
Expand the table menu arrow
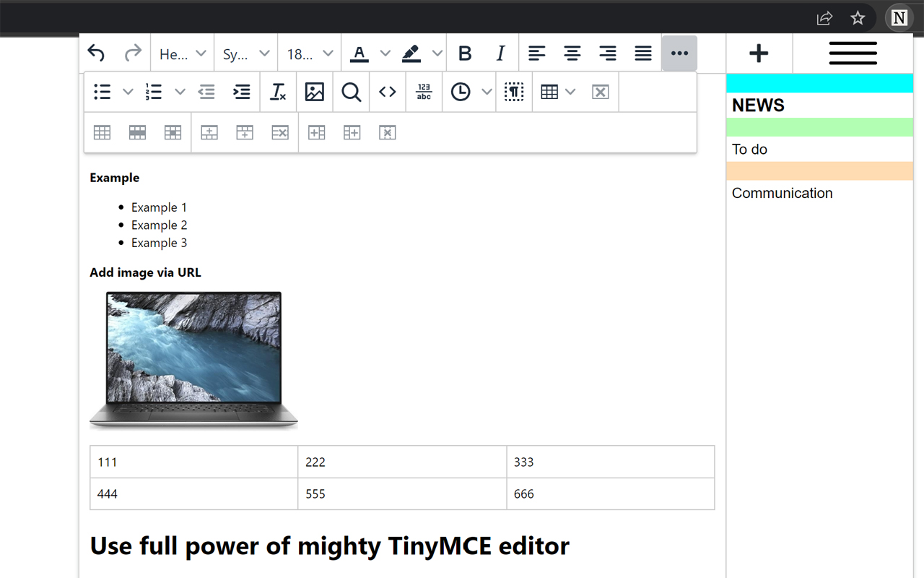pyautogui.click(x=570, y=92)
